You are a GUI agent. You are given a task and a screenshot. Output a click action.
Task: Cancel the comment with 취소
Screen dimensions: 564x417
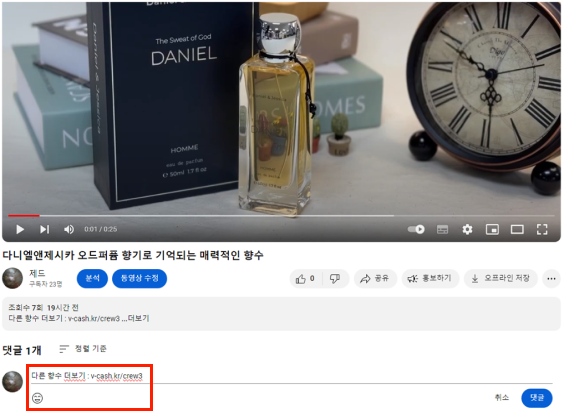click(502, 398)
